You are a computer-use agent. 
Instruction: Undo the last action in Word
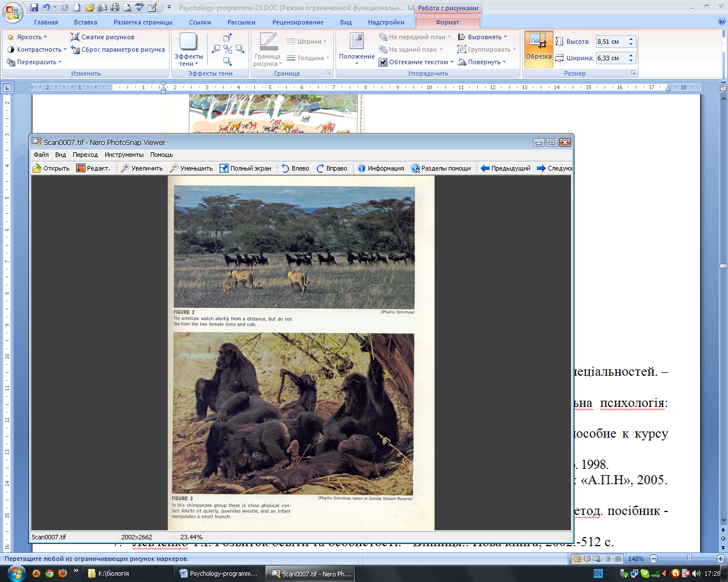pos(47,8)
